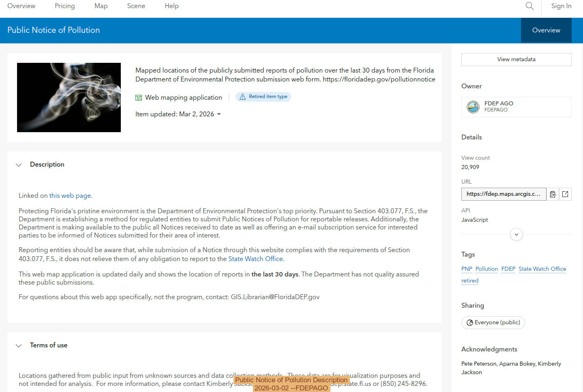Screen dimensions: 583x392
Task: Open the Item updated date dropdown
Action: pos(219,114)
